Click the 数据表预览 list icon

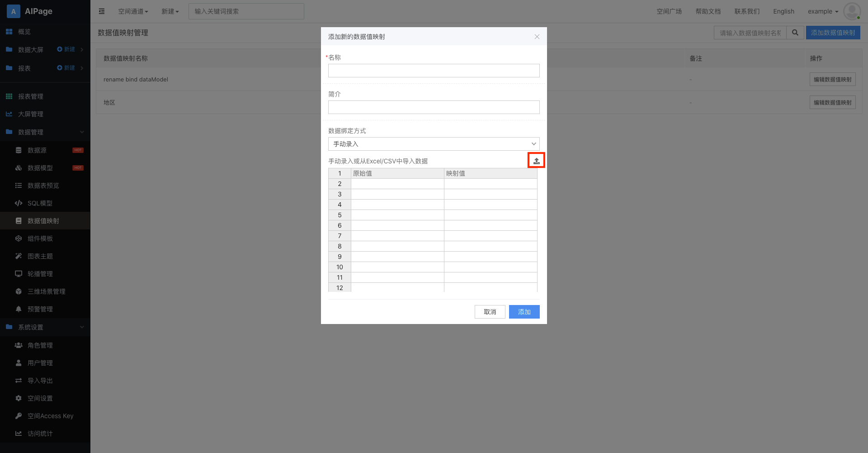19,186
